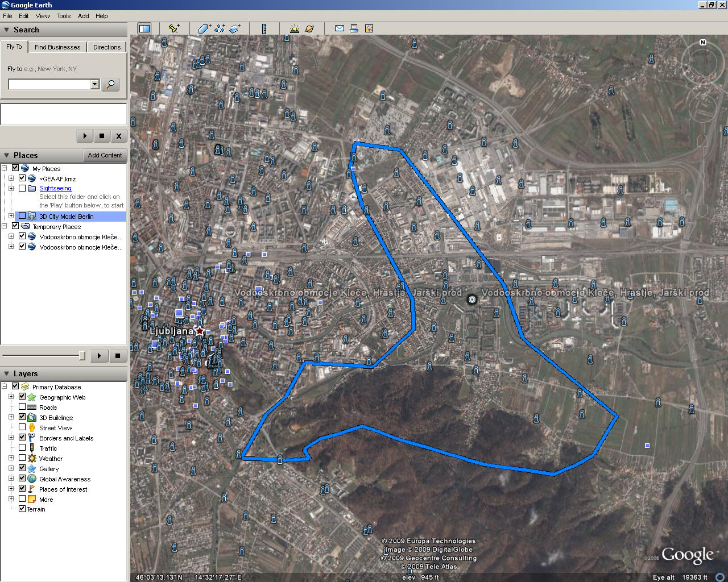Click the Add Placemark pushpin icon
728x582 pixels.
[174, 28]
